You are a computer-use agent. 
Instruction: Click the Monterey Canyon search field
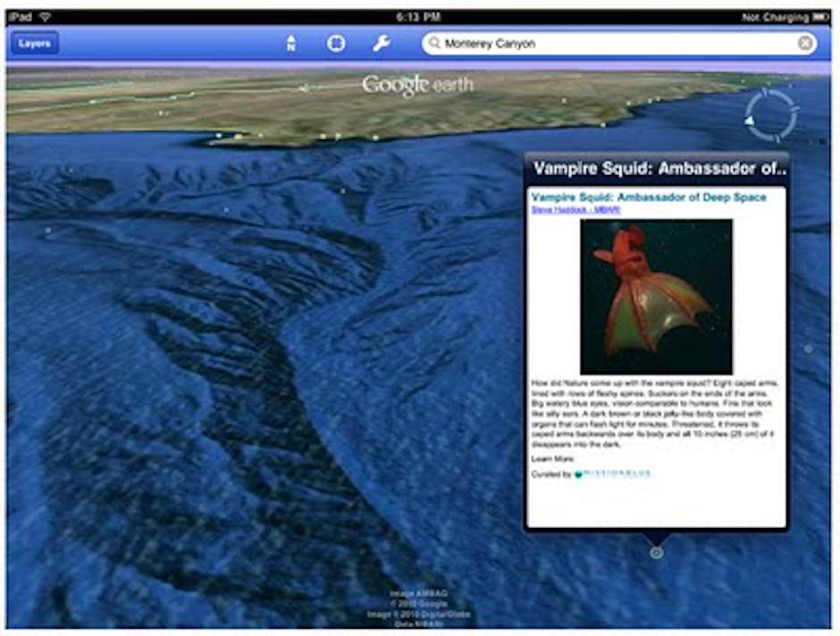click(x=617, y=43)
